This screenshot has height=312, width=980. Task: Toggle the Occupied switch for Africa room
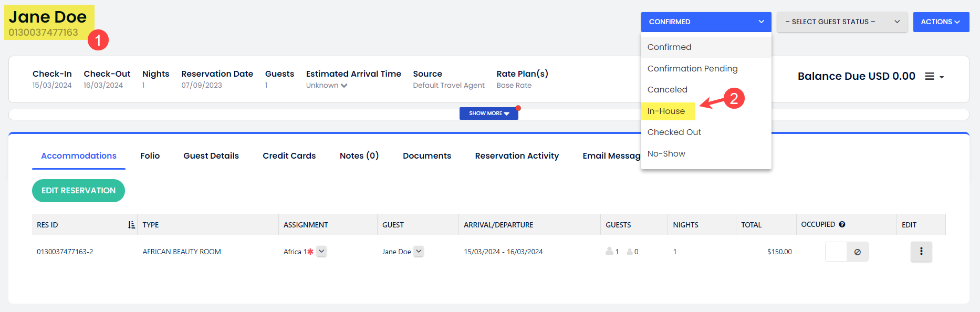836,252
